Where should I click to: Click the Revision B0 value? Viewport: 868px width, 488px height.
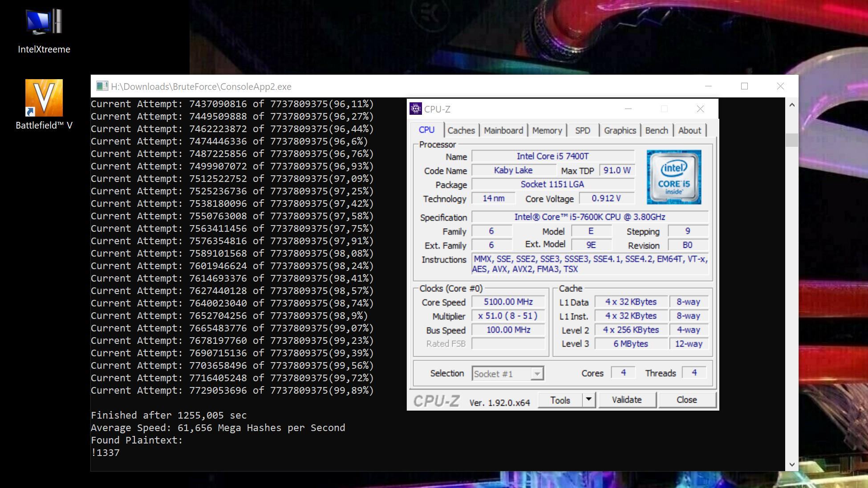688,245
